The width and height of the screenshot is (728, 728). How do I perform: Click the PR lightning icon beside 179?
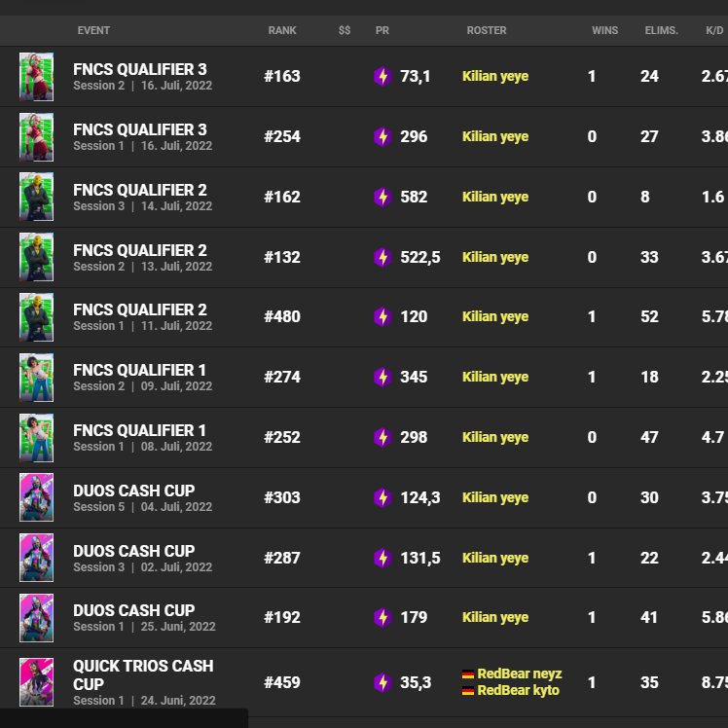(x=382, y=617)
